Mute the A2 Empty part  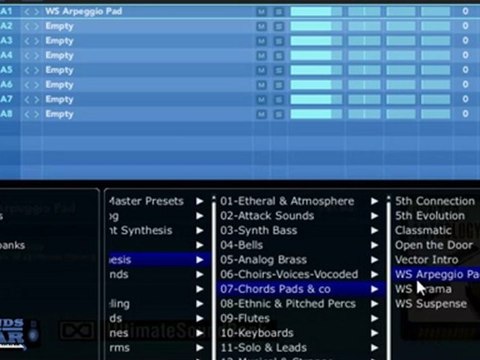coord(262,26)
